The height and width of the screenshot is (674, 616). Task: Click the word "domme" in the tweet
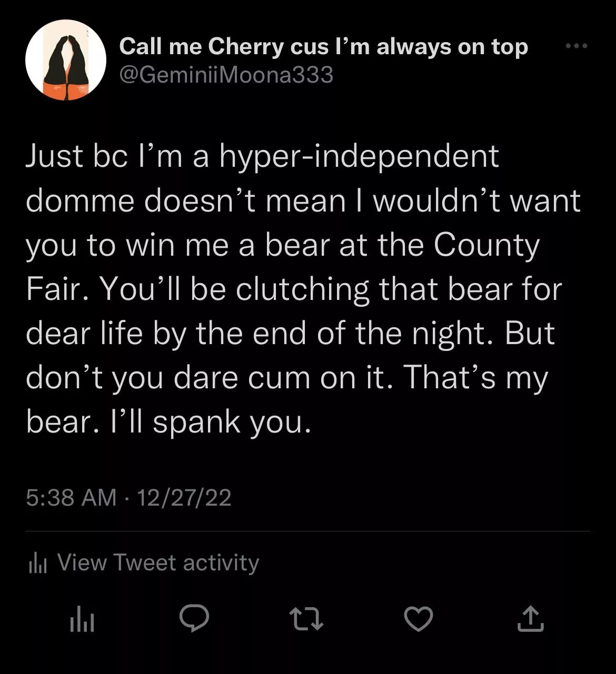pyautogui.click(x=80, y=201)
